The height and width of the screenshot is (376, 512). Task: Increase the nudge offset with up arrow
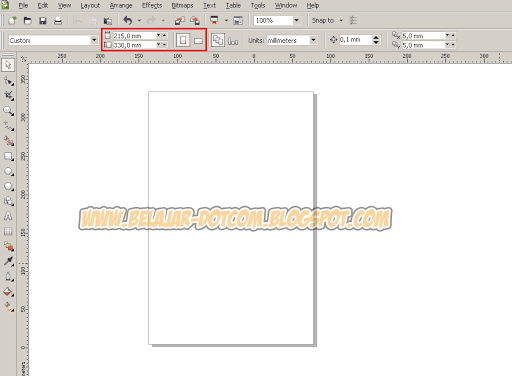pyautogui.click(x=376, y=38)
